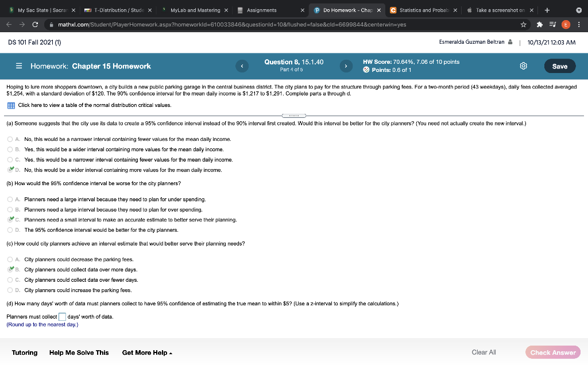Switch to My Sac State tab
The height and width of the screenshot is (368, 588).
[41, 10]
